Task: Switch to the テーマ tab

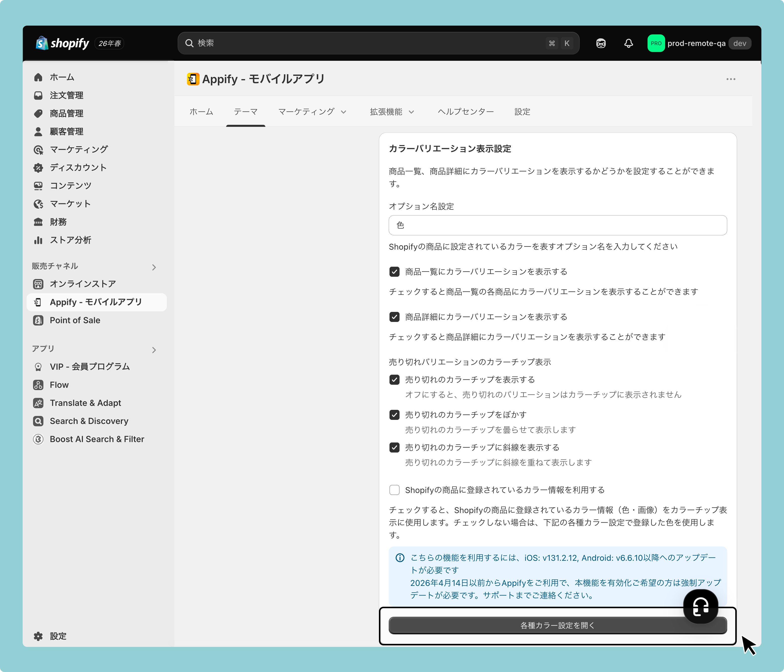Action: point(246,112)
